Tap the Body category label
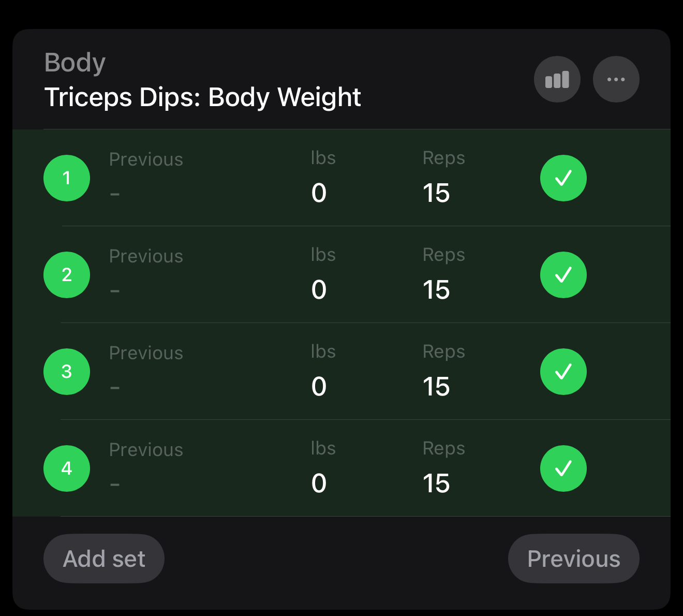 pyautogui.click(x=75, y=63)
